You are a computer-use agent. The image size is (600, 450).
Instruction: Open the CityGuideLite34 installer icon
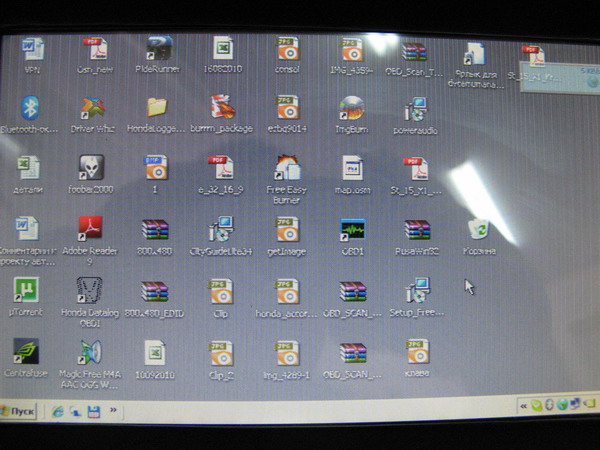point(220,229)
